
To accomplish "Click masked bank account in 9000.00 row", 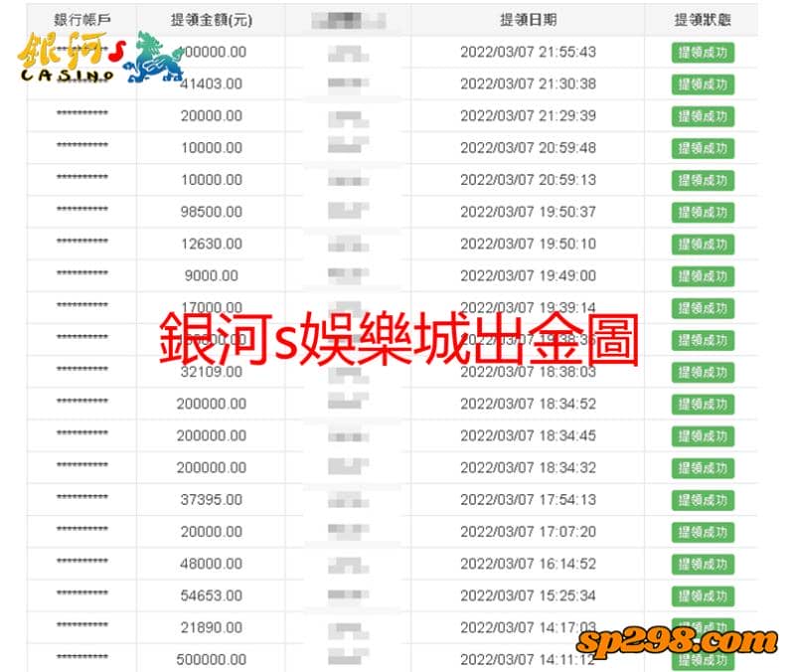I will click(82, 273).
